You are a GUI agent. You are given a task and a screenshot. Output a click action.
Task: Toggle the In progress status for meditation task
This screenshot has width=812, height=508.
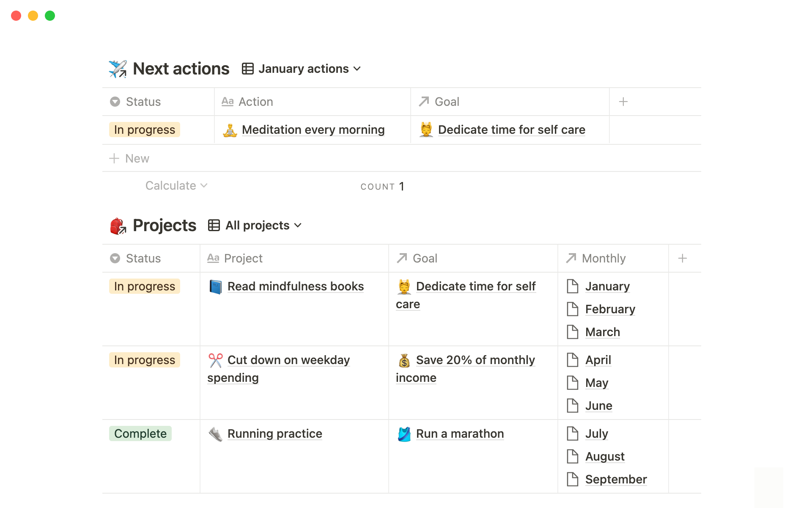(x=145, y=130)
